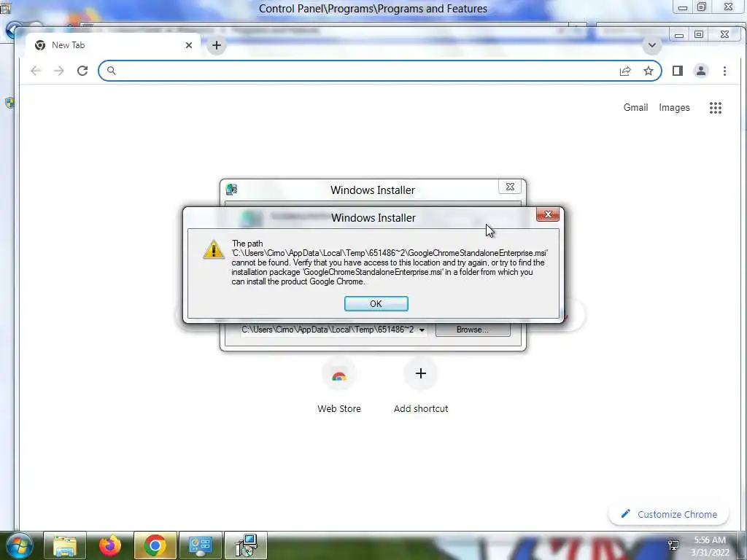
Task: Click the shield icon in Control Panel window
Action: coord(10,102)
